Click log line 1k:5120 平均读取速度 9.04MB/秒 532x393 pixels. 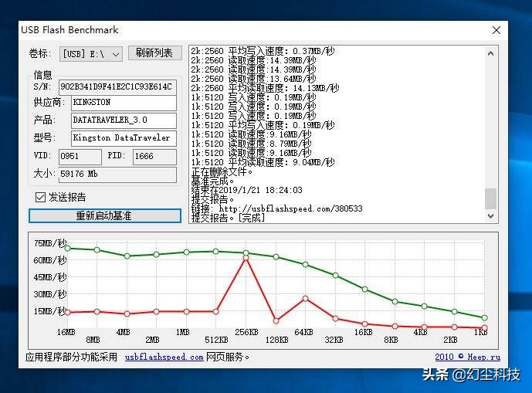click(263, 162)
